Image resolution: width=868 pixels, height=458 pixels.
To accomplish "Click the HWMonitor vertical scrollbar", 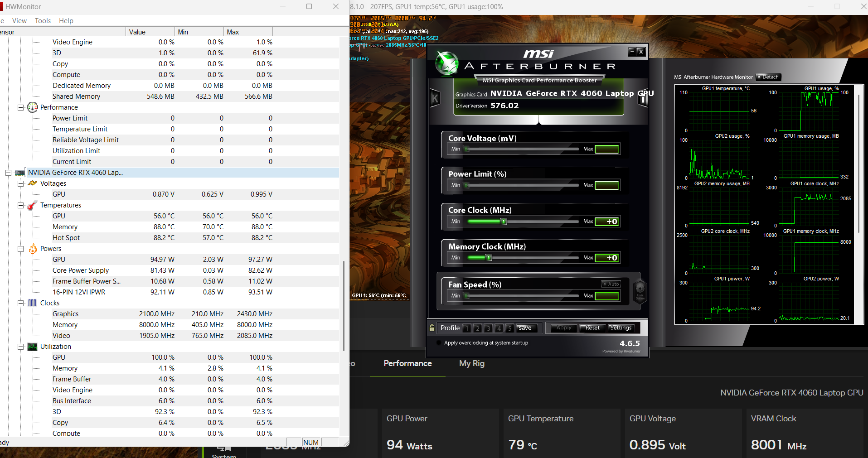I will [344, 306].
